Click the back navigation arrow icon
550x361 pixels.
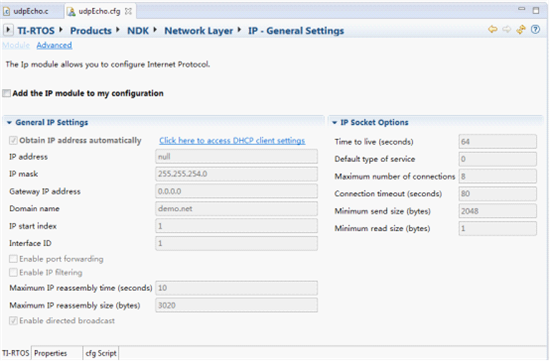(492, 29)
